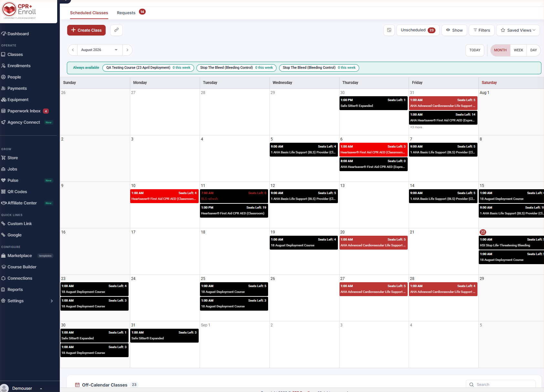Viewport: 544px width, 392px height.
Task: Open Safe Sitter Expanded class on August 31
Action: click(x=164, y=335)
